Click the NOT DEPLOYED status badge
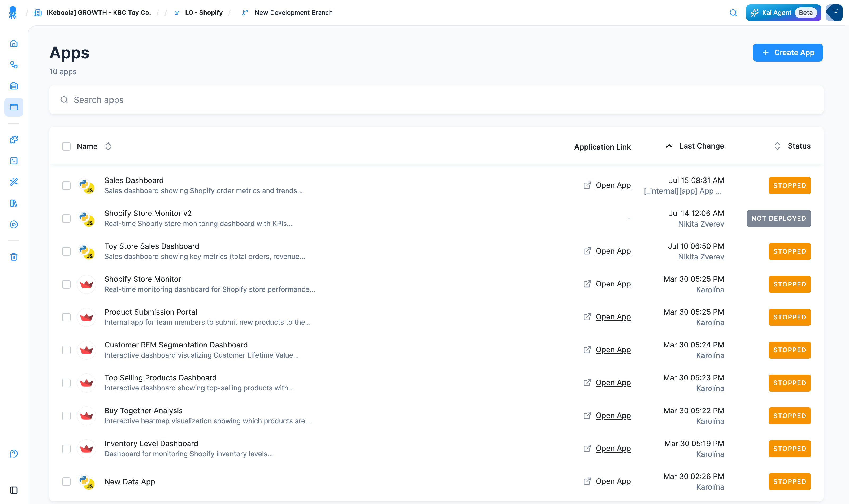Viewport: 849px width, 504px height. click(x=778, y=218)
